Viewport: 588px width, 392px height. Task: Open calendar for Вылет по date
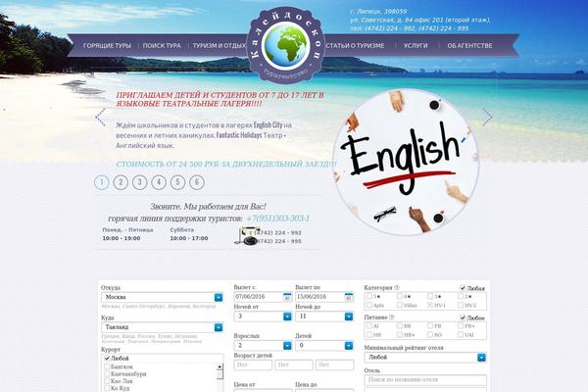pyautogui.click(x=349, y=297)
